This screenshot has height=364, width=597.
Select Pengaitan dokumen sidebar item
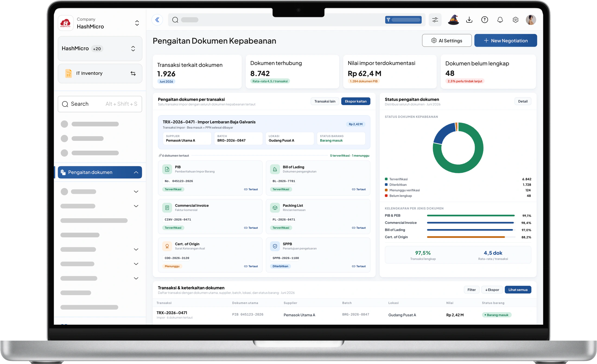pyautogui.click(x=100, y=172)
